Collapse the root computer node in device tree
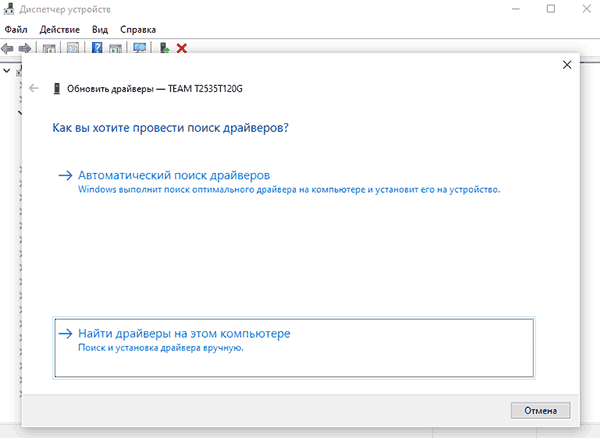This screenshot has height=438, width=600. pyautogui.click(x=7, y=70)
